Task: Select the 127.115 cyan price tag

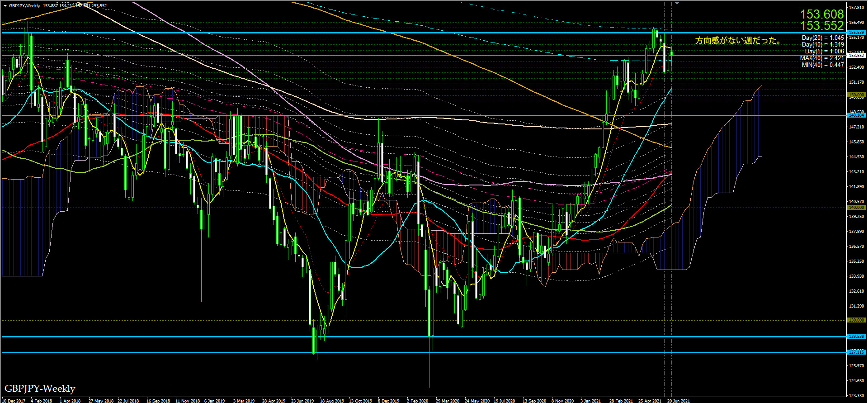Action: pyautogui.click(x=857, y=352)
